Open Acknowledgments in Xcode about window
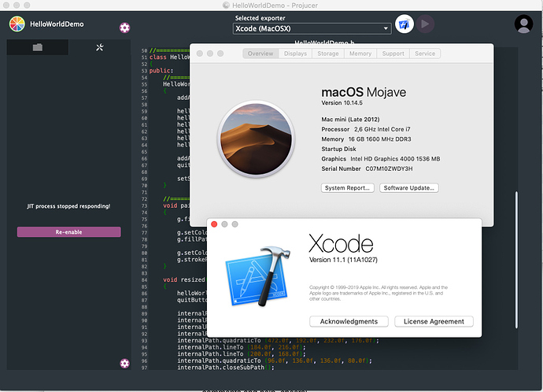543x392 pixels. pos(349,321)
